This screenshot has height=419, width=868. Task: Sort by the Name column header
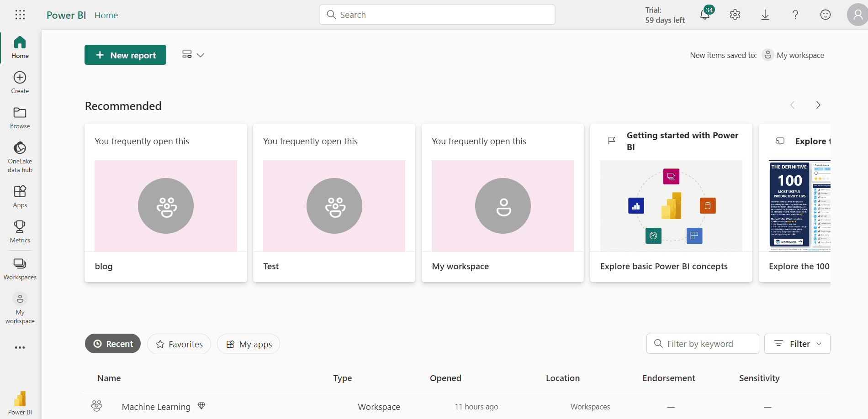click(x=109, y=378)
